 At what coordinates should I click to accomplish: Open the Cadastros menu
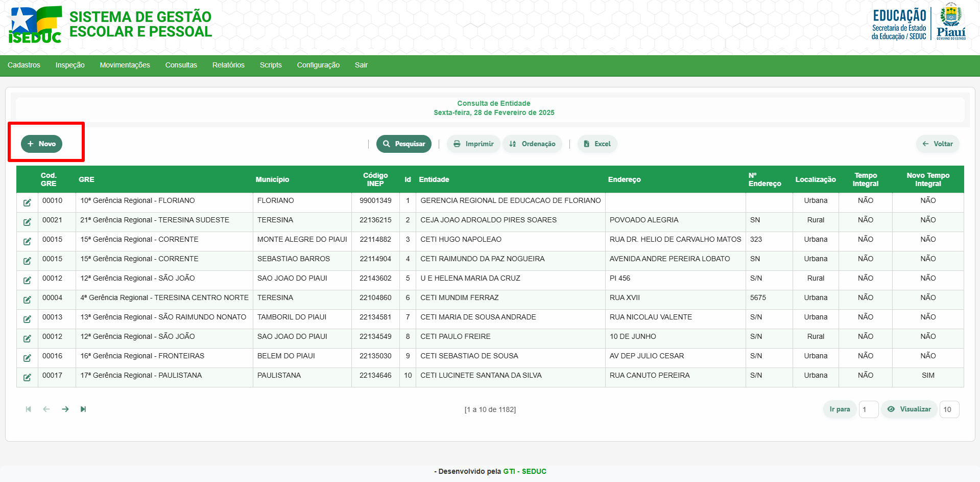point(24,65)
